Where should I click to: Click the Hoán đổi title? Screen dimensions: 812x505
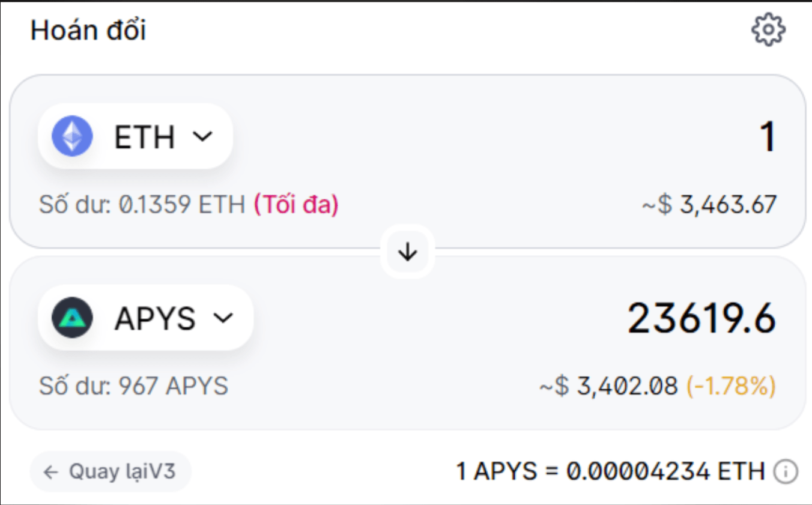point(88,29)
